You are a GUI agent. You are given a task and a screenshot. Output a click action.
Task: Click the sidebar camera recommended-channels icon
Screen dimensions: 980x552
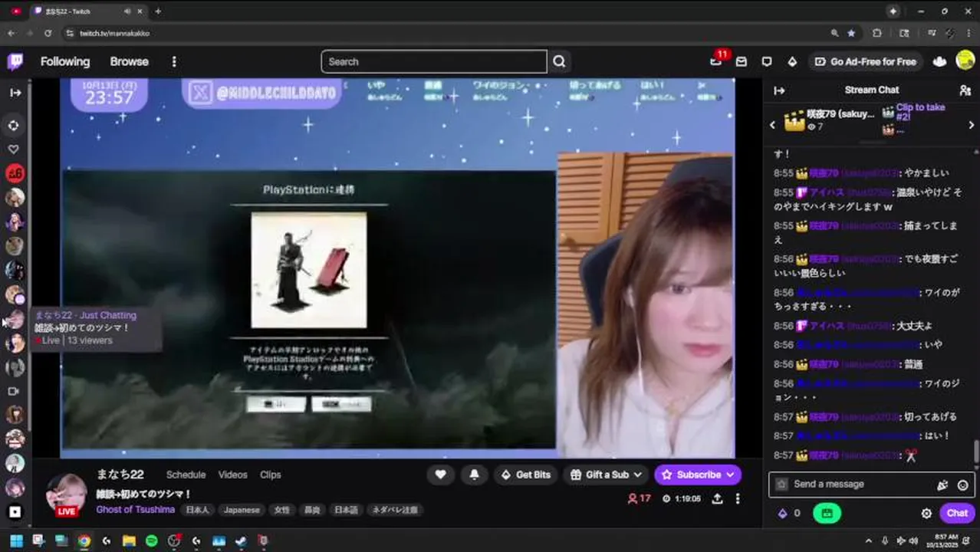coord(14,391)
